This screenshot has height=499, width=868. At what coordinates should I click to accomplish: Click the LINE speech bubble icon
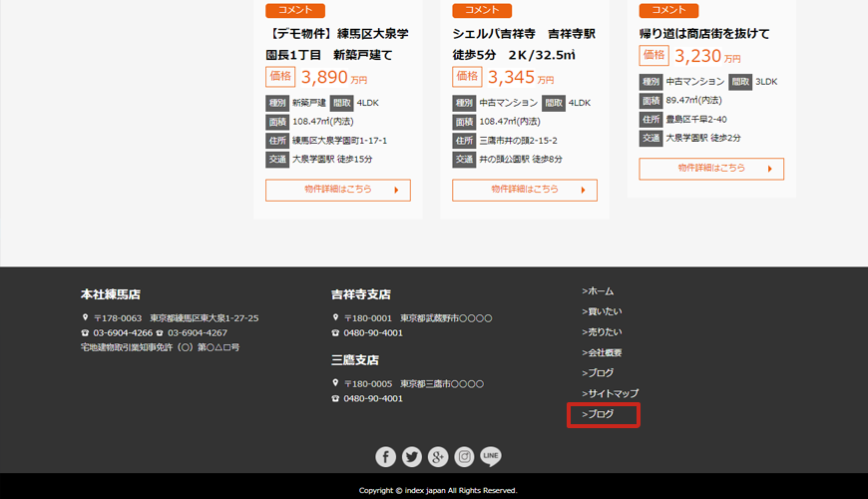point(491,457)
